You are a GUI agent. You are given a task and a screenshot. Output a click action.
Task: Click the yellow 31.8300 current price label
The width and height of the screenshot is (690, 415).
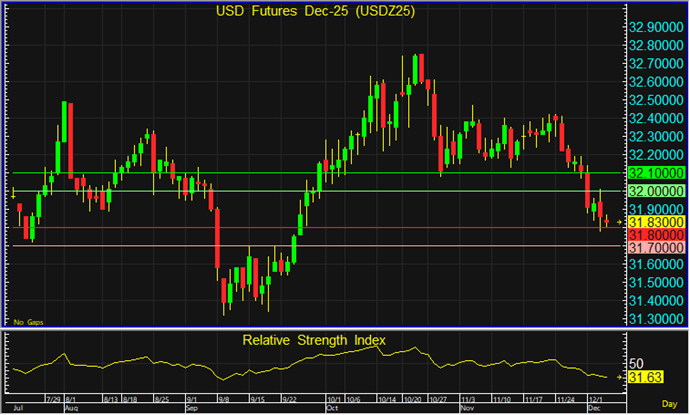click(655, 221)
